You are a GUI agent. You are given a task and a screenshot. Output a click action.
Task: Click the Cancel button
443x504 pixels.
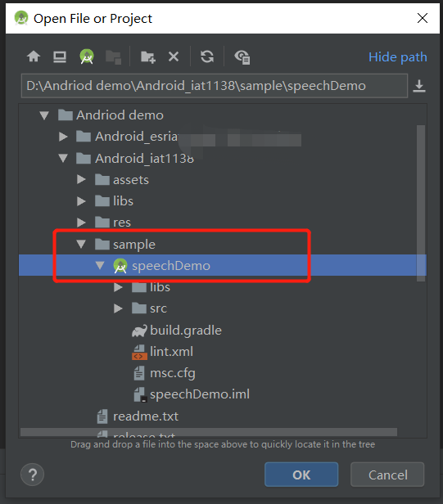(x=387, y=475)
